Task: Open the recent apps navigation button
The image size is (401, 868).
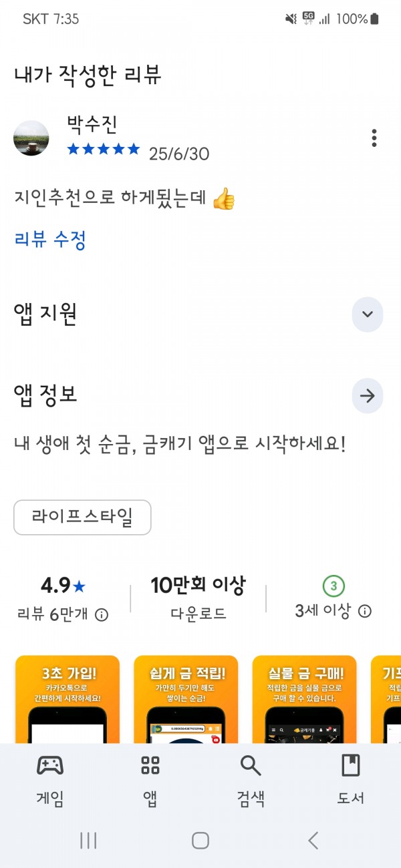Action: [x=88, y=841]
